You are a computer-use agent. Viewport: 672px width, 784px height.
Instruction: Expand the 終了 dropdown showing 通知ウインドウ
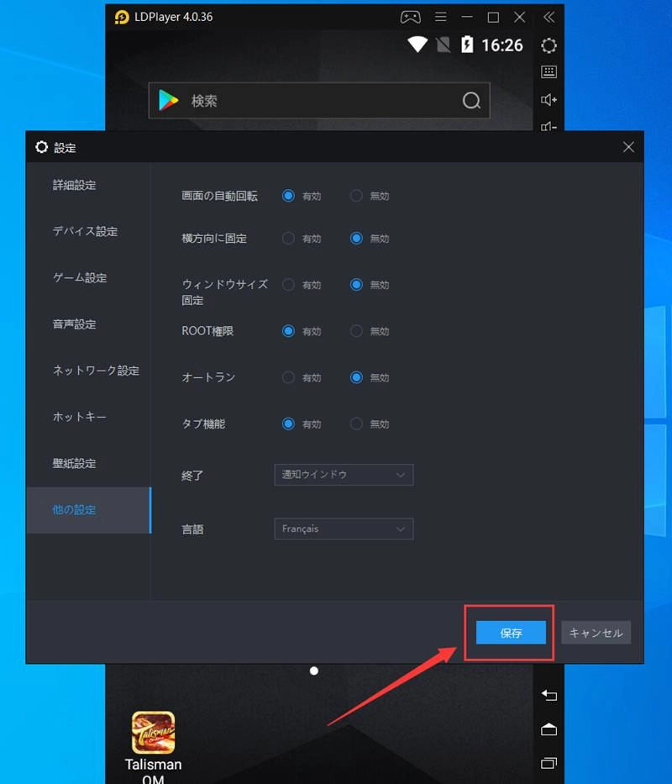coord(344,475)
